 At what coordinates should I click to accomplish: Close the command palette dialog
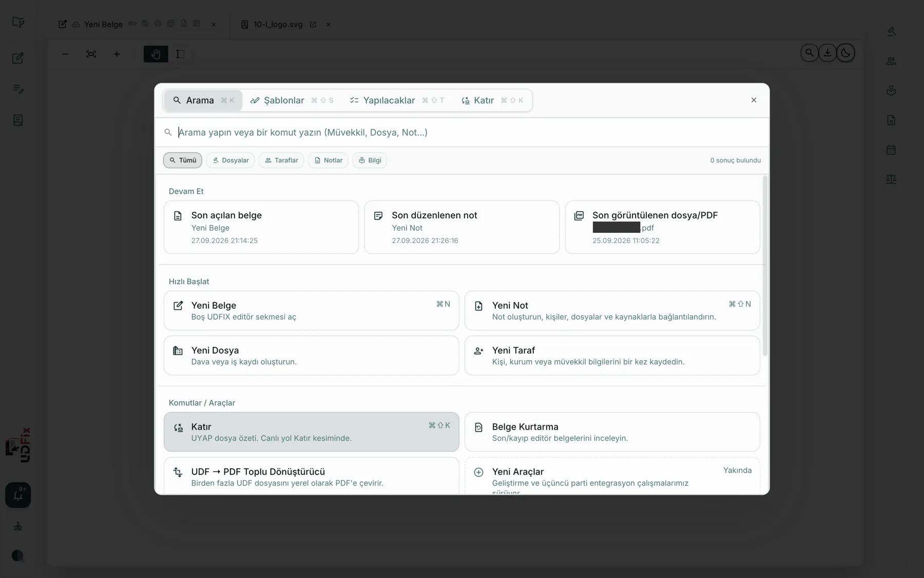tap(754, 100)
